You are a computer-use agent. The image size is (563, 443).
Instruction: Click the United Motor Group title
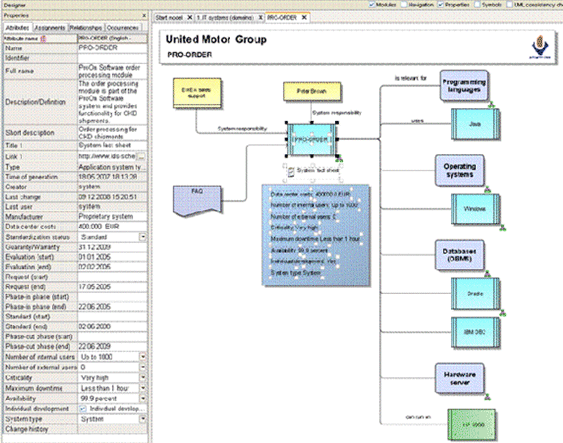click(216, 39)
